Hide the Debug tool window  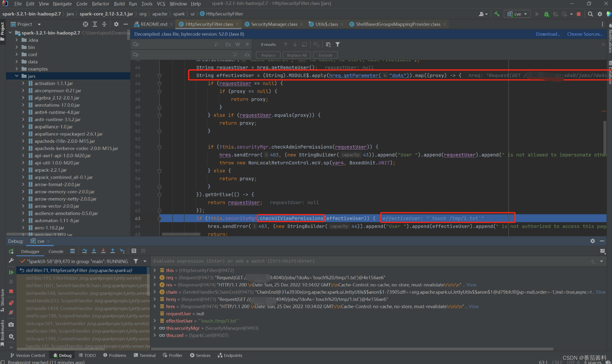(602, 241)
